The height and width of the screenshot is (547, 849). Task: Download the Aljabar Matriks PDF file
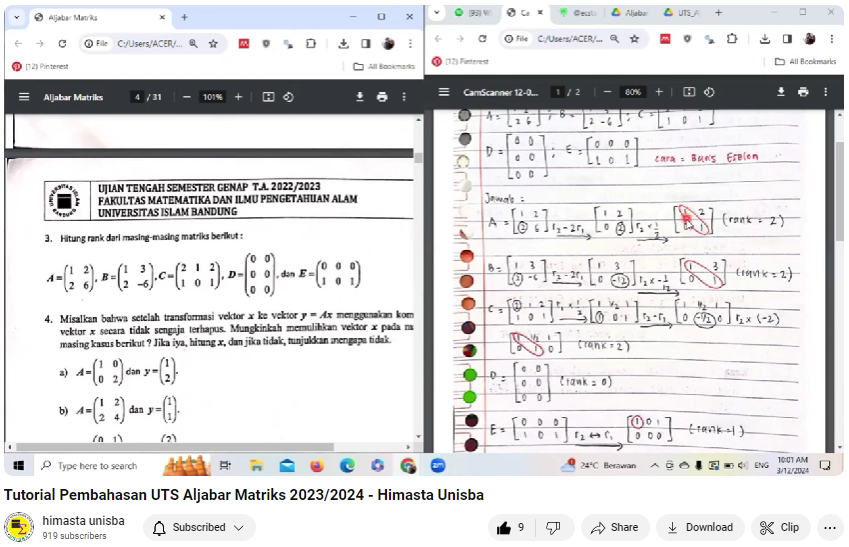point(360,97)
